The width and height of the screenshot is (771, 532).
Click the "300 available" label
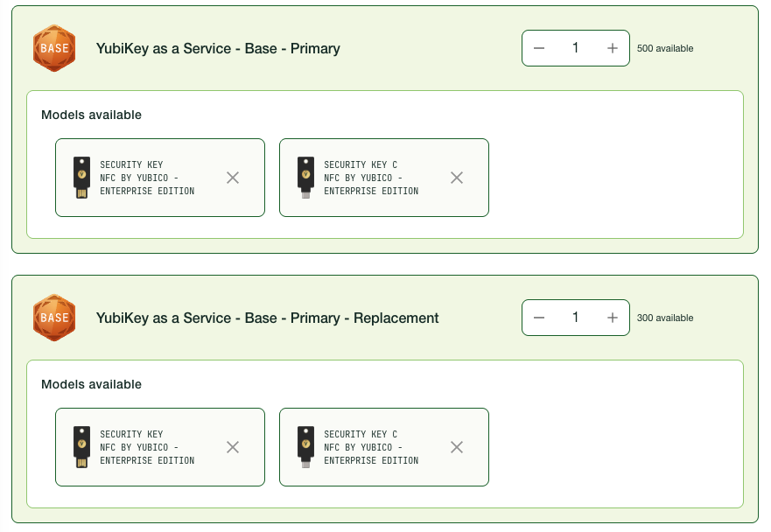tap(665, 318)
